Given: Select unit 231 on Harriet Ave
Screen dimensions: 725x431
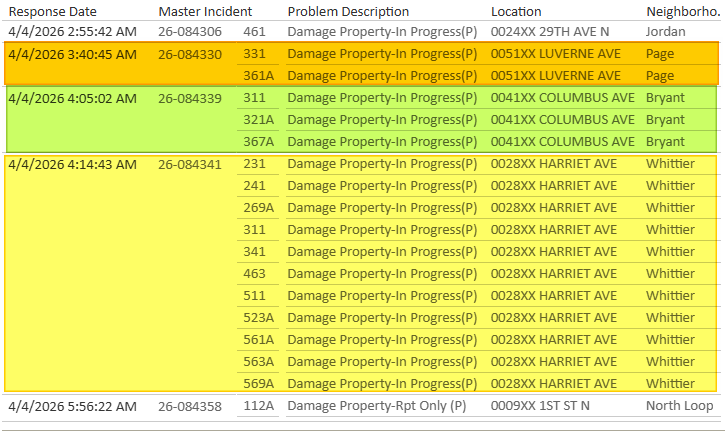Looking at the screenshot, I should [254, 164].
